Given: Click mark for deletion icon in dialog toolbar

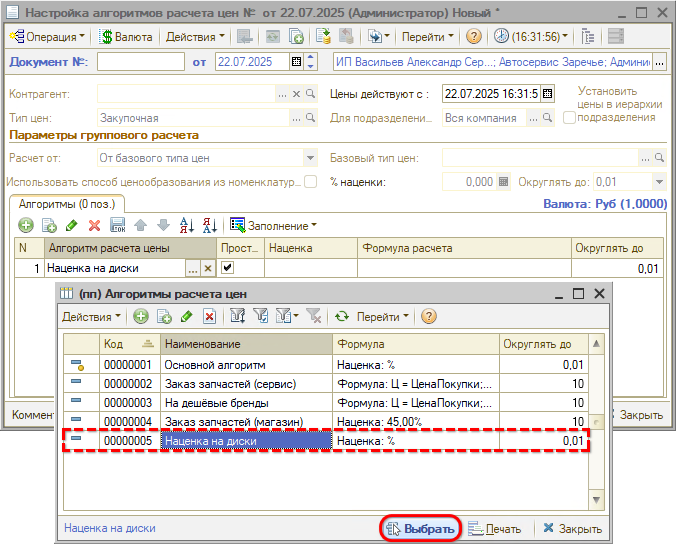Looking at the screenshot, I should point(210,316).
